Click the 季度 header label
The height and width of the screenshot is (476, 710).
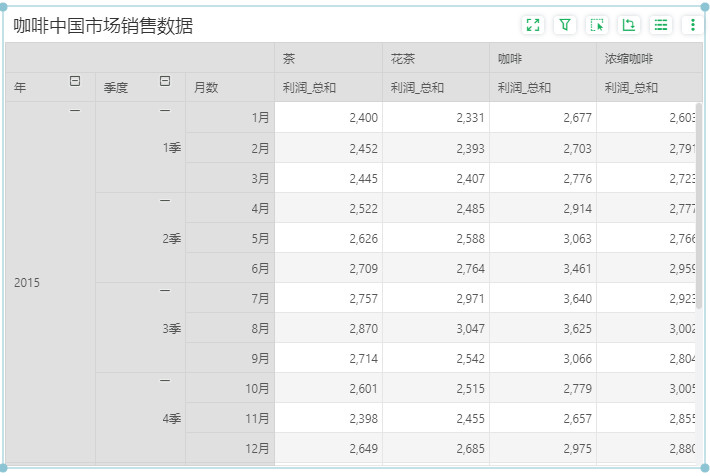pyautogui.click(x=116, y=87)
